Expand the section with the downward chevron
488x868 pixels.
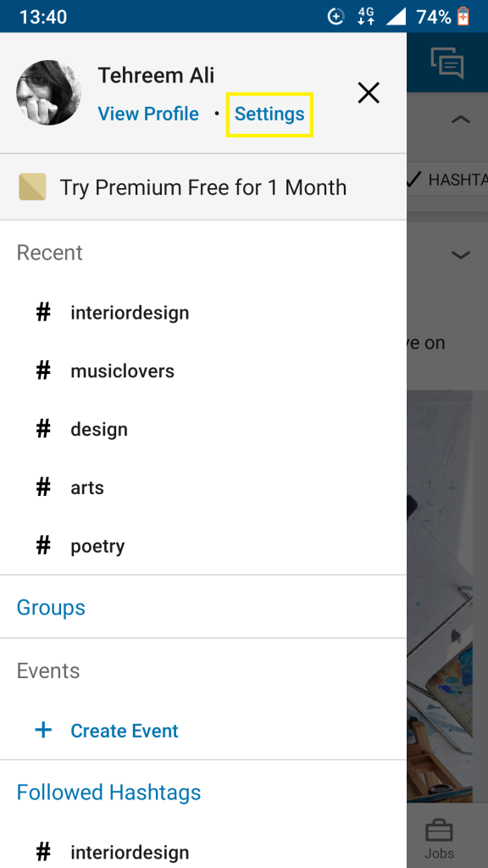point(461,254)
